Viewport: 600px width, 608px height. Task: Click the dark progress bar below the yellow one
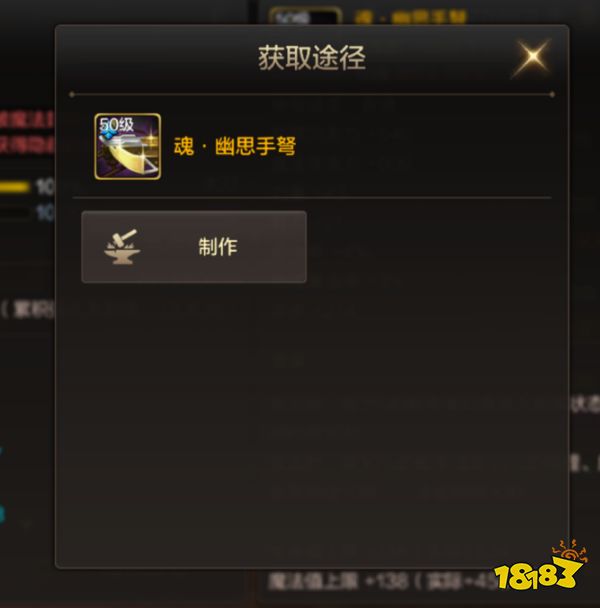tap(15, 212)
